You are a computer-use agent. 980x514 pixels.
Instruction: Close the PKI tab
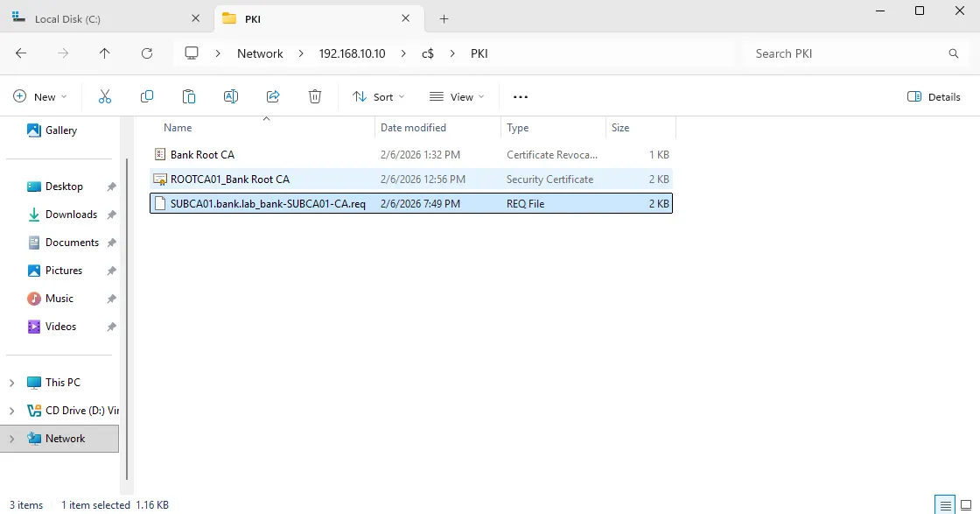406,18
